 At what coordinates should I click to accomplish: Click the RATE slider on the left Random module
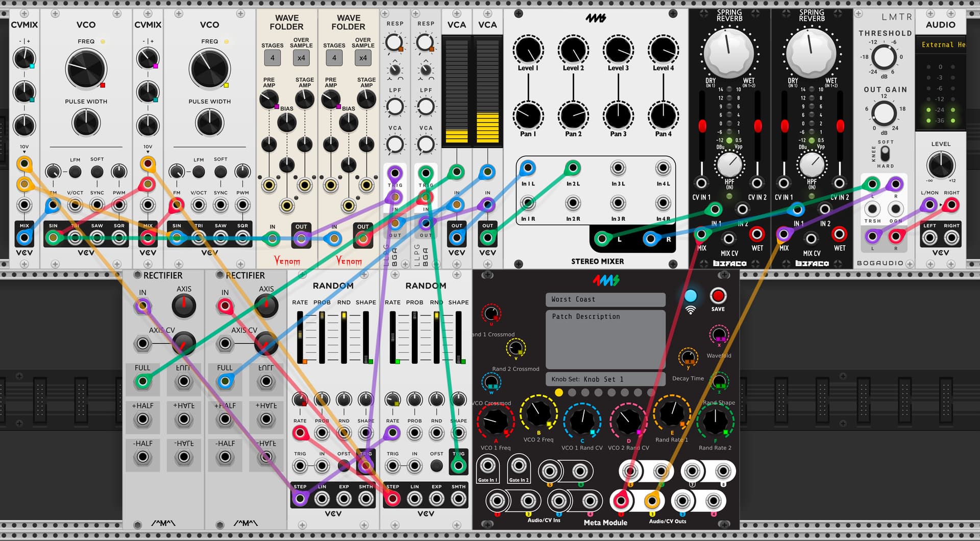(x=300, y=337)
